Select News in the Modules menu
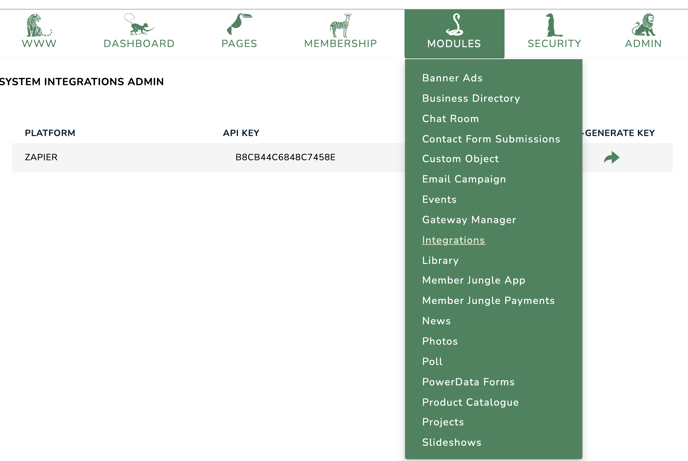Image resolution: width=688 pixels, height=461 pixels. click(x=436, y=321)
